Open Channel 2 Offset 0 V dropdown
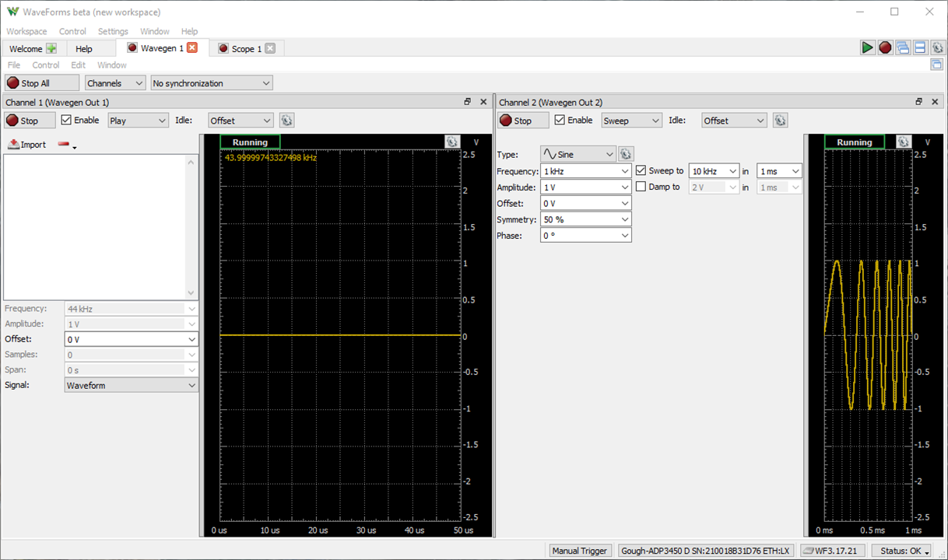Image resolution: width=948 pixels, height=560 pixels. [586, 204]
